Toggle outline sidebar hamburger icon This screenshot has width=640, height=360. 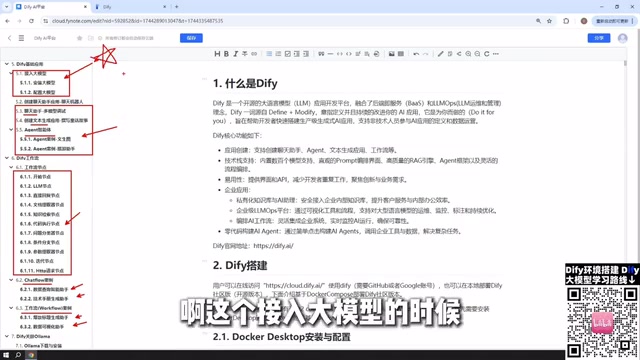tap(21, 38)
